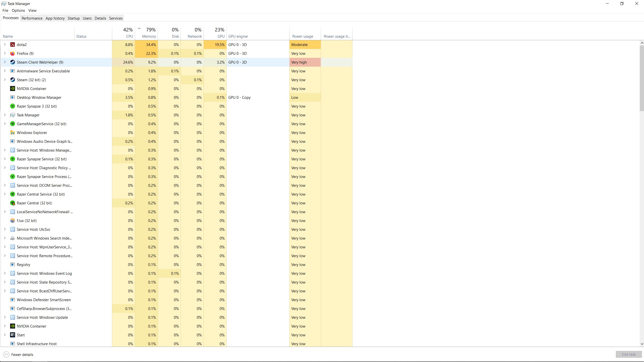Expand the Antimalware Service Executable row

click(x=5, y=71)
